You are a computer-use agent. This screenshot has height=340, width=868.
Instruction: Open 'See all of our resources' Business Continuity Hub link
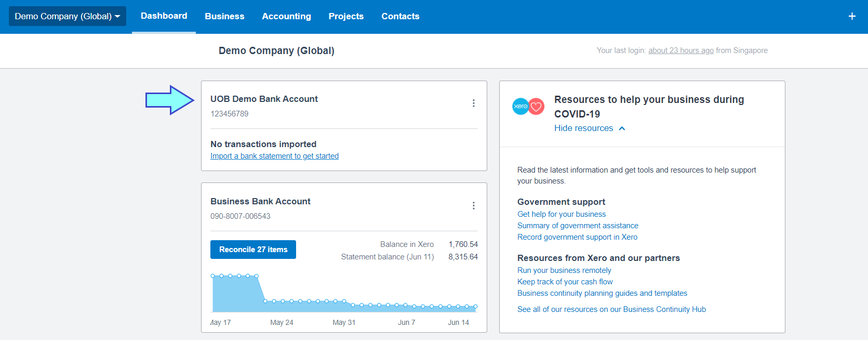click(611, 309)
